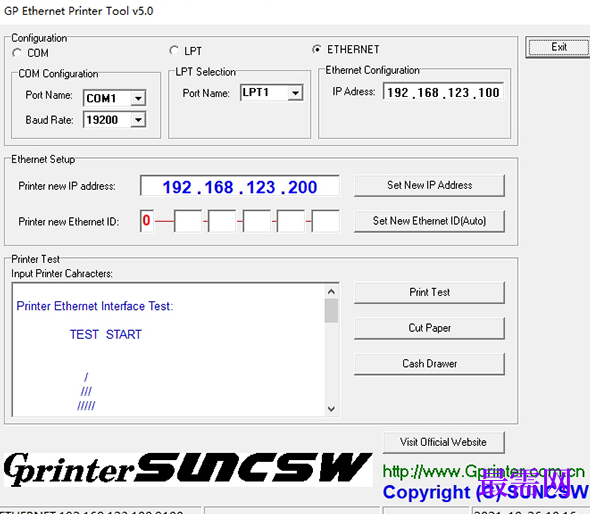The image size is (590, 514).
Task: Click the first Ethernet ID box
Action: point(147,221)
